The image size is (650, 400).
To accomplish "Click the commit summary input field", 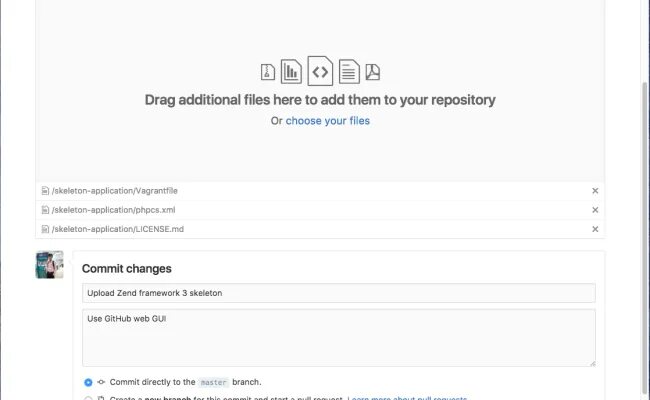I will [338, 293].
